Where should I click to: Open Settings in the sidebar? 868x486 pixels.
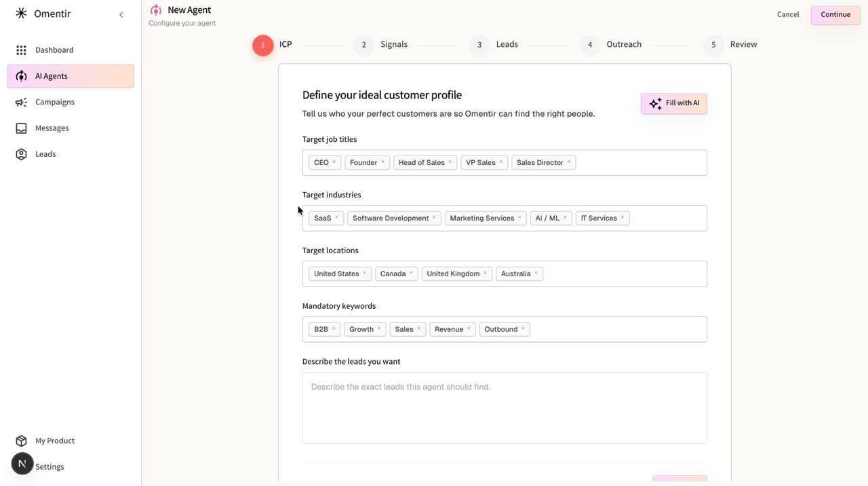pyautogui.click(x=50, y=467)
